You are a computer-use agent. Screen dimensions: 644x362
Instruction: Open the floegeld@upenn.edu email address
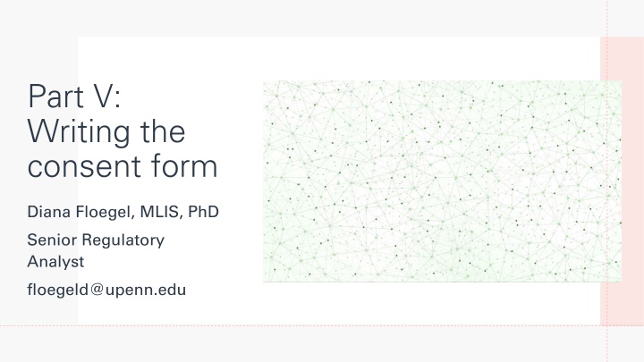click(x=106, y=290)
